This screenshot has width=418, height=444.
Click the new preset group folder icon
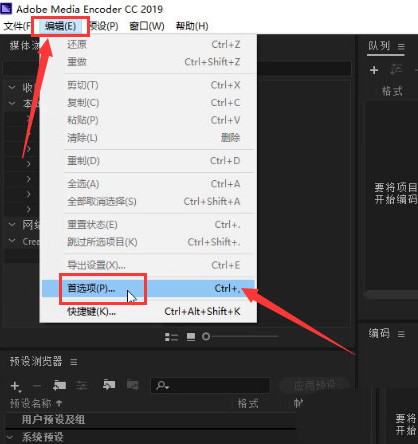pyautogui.click(x=59, y=385)
